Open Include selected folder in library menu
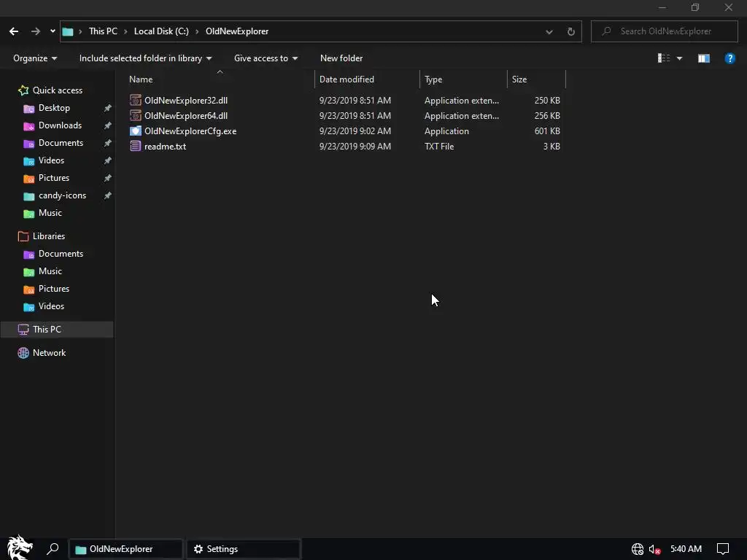The height and width of the screenshot is (560, 747). coord(145,58)
